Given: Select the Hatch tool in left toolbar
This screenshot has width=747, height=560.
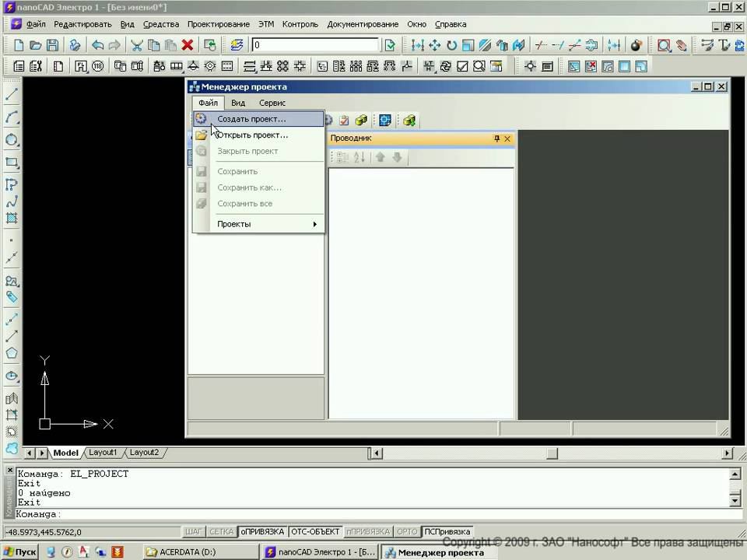Looking at the screenshot, I should [12, 218].
